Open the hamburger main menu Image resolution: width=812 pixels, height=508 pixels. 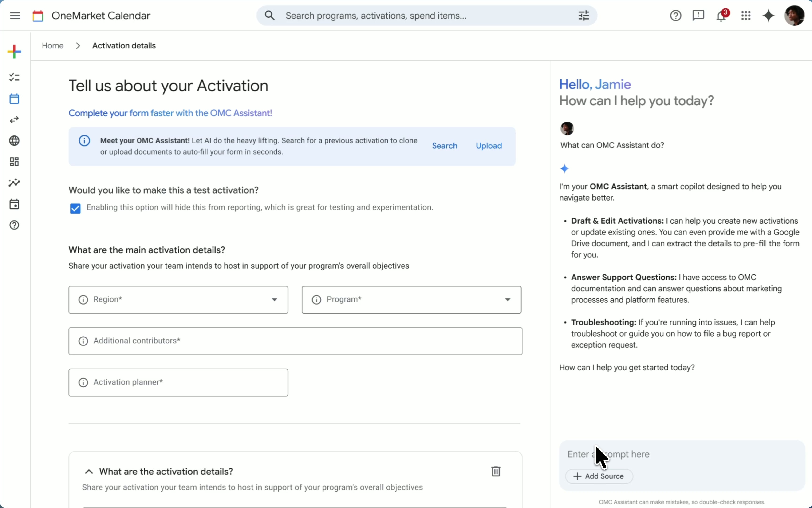click(x=15, y=16)
